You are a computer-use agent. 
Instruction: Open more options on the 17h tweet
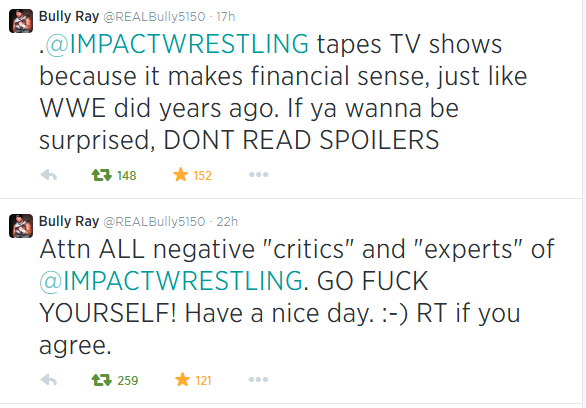pos(259,174)
